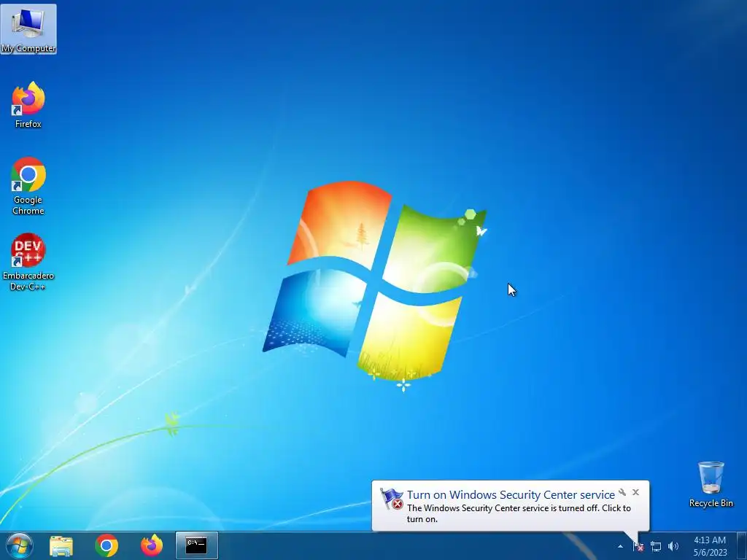This screenshot has width=747, height=560.
Task: Open the clock showing 4:13 AM
Action: pos(710,546)
